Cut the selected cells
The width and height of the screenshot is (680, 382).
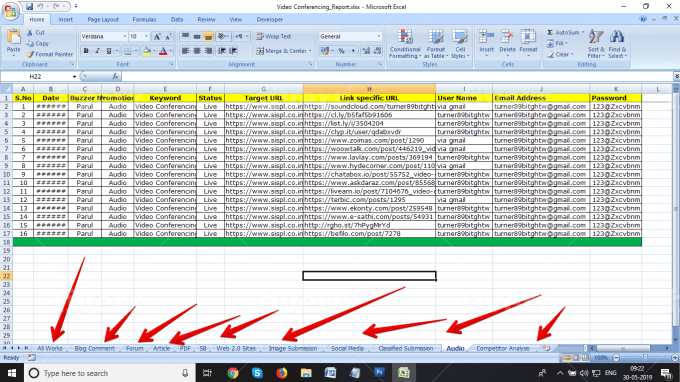click(36, 33)
